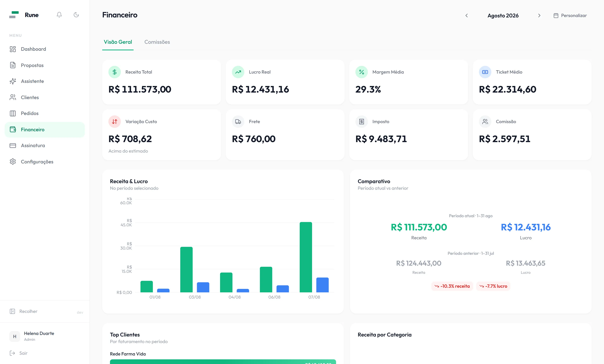Click the blue profit bar for 04/08
Image resolution: width=604 pixels, height=364 pixels.
[x=243, y=290]
